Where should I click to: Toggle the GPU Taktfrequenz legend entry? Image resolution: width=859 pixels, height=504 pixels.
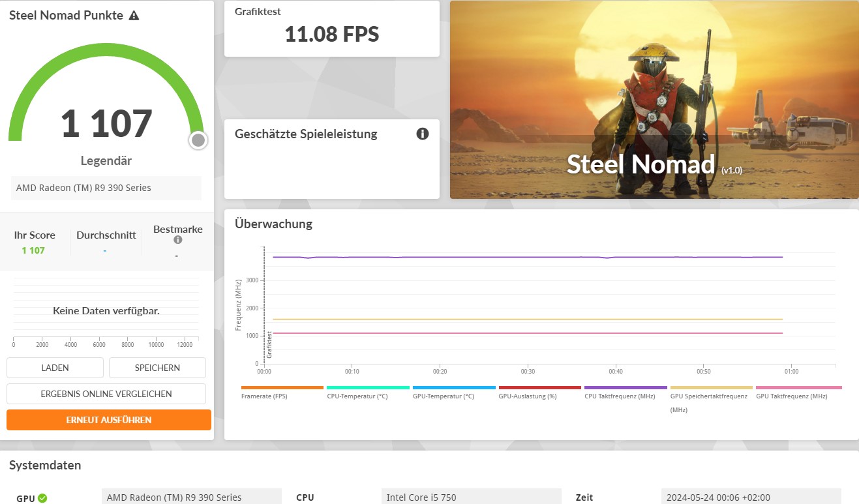[x=798, y=392]
